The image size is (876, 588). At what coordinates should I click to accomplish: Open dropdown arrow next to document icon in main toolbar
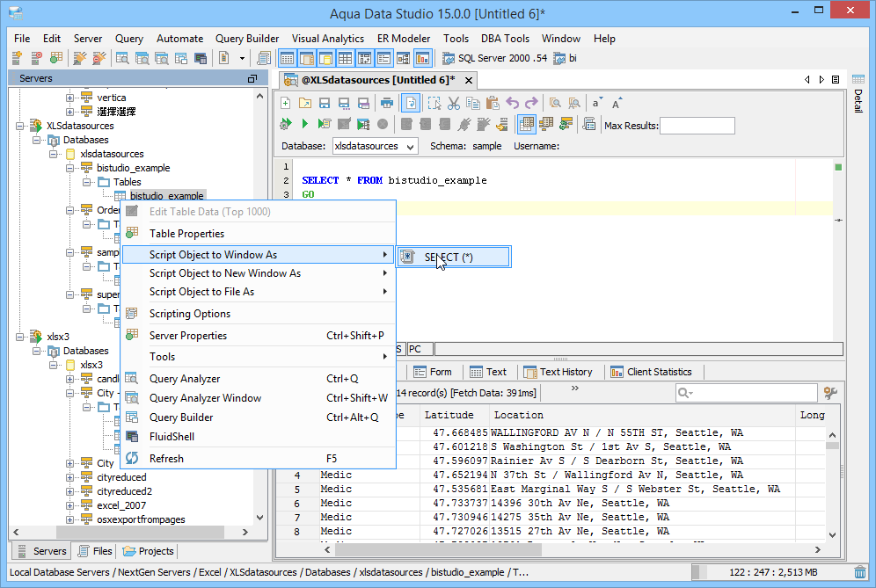pyautogui.click(x=242, y=58)
